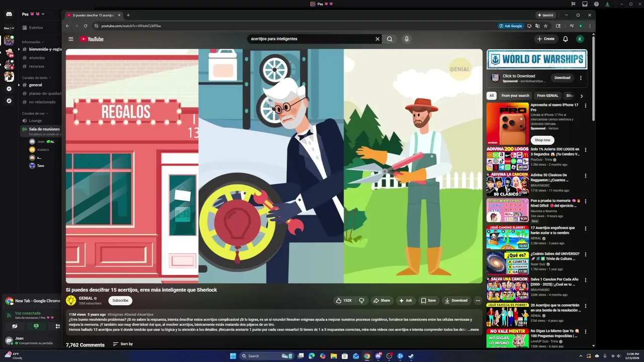Open options for Pon a prueba tu memoria video
The height and width of the screenshot is (362, 644).
(585, 202)
